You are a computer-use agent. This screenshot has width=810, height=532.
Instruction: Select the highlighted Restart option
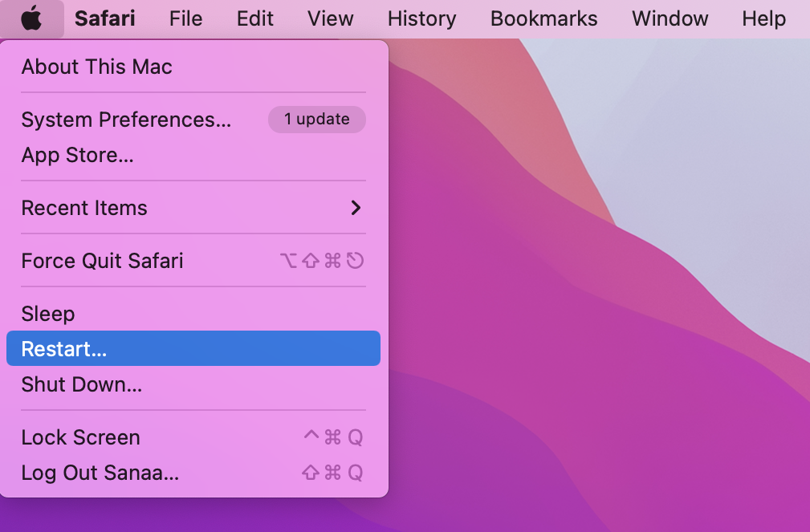[193, 348]
